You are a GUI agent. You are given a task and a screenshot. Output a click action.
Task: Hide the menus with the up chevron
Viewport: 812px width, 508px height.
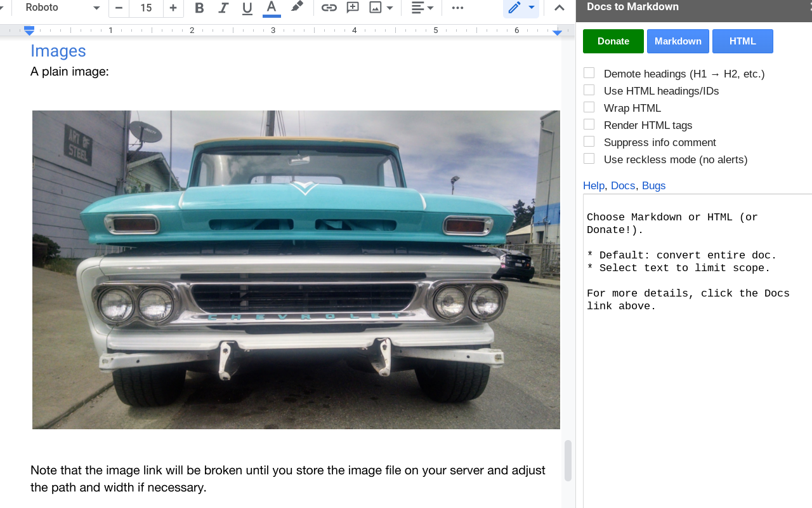[559, 8]
